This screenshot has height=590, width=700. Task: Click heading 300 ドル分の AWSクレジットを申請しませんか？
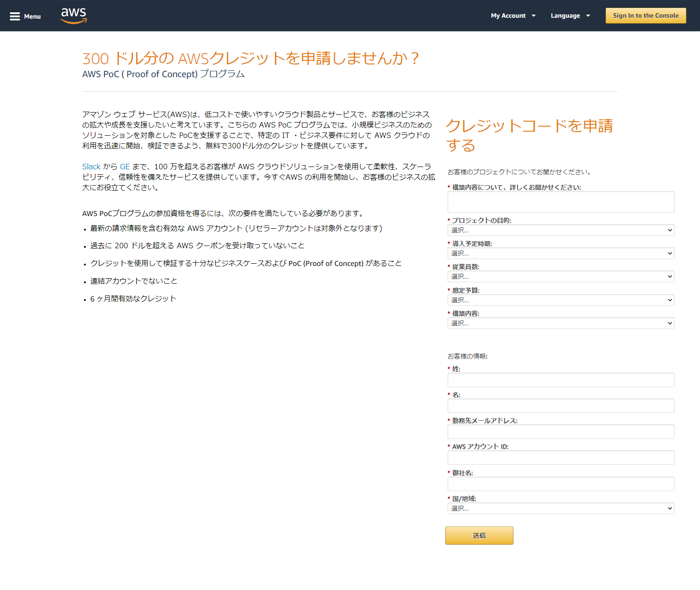tap(251, 58)
